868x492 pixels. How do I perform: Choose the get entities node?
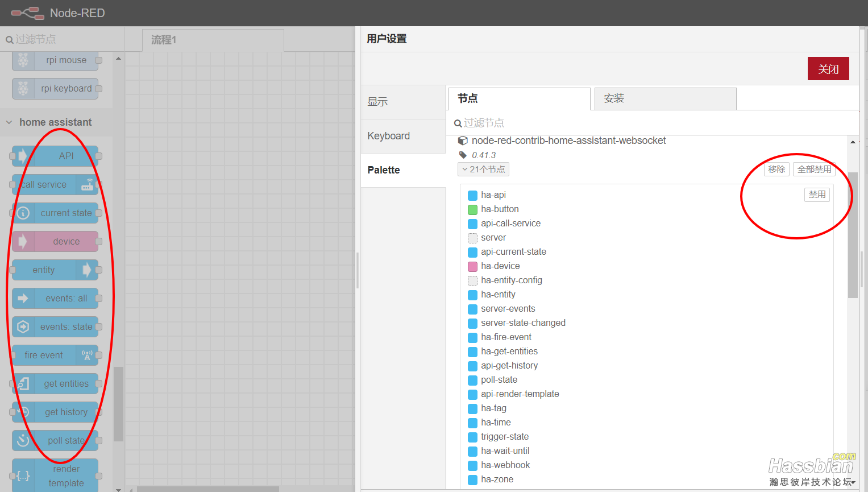click(x=55, y=383)
